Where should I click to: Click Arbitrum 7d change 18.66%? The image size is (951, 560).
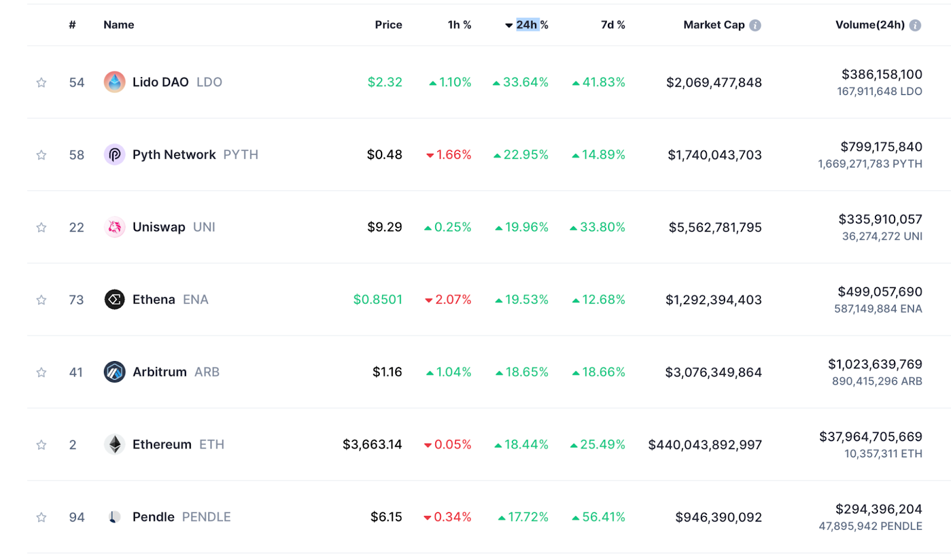[599, 372]
